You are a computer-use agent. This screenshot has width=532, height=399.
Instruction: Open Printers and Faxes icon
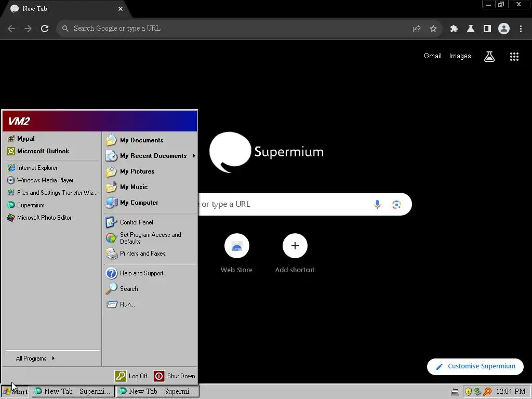(x=111, y=254)
